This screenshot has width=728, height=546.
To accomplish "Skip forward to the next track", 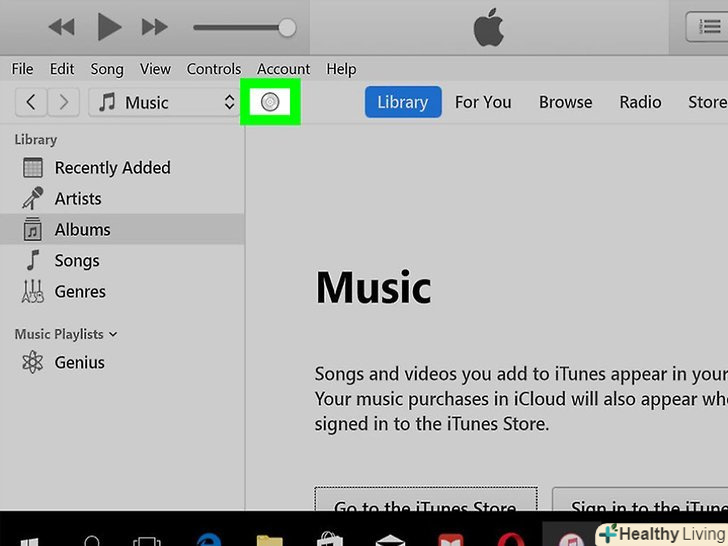I will tap(155, 27).
